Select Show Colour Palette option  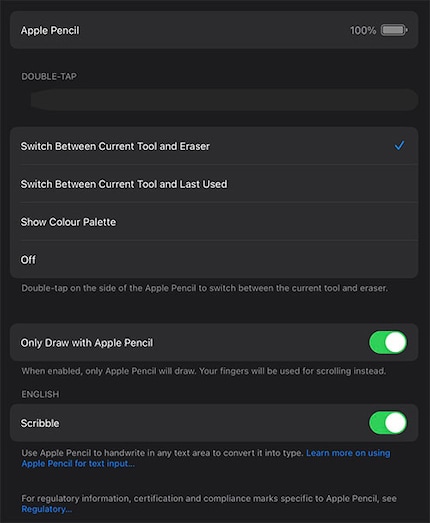tap(214, 222)
